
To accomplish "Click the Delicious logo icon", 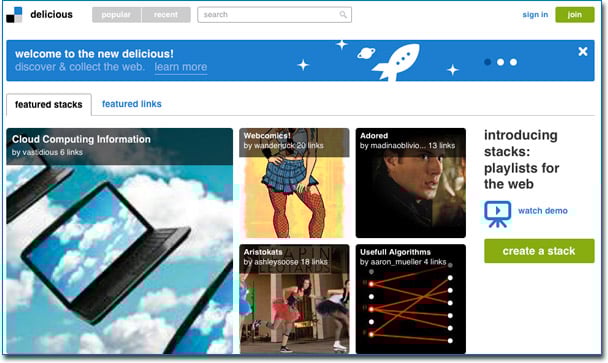I will coord(14,15).
